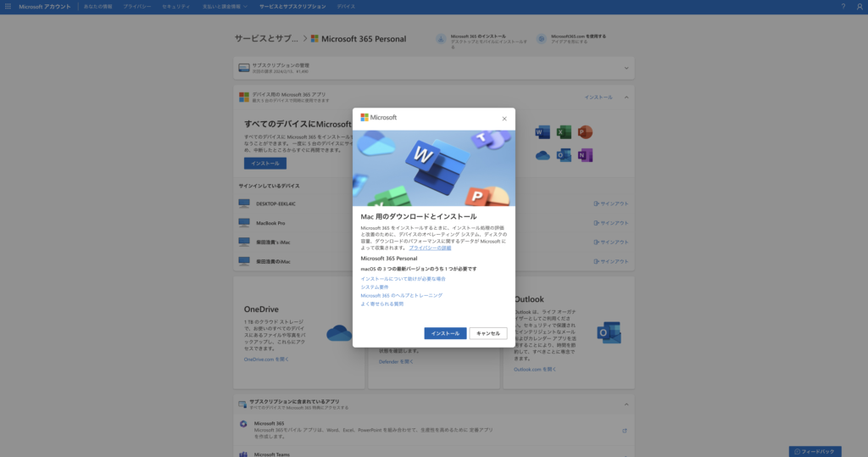Click the Microsoft logo in the dialog header

379,118
